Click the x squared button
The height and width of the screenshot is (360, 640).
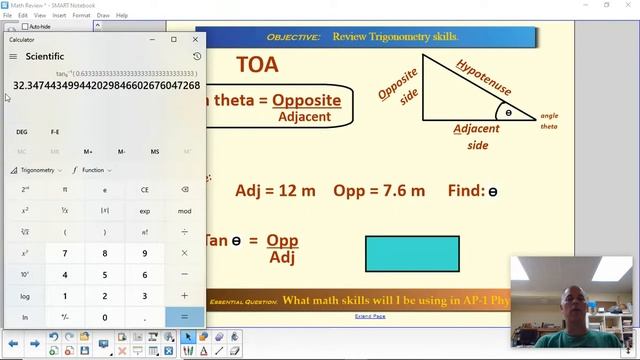(25, 211)
